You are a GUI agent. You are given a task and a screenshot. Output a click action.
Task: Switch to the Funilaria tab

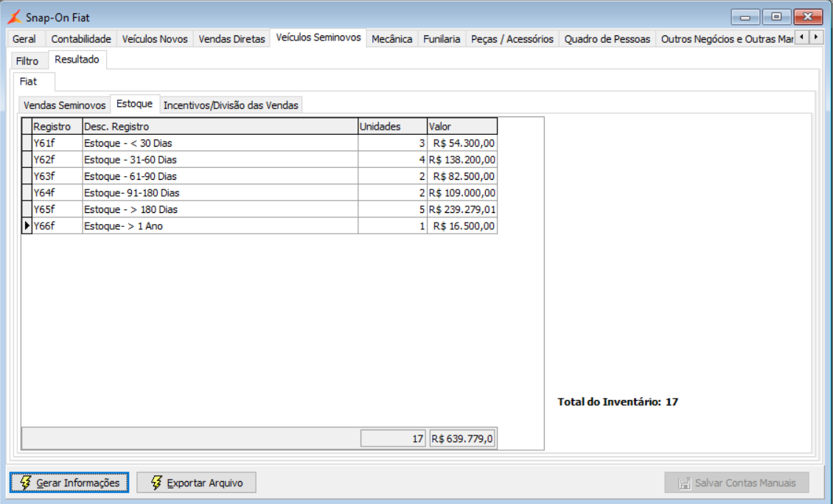tap(442, 39)
